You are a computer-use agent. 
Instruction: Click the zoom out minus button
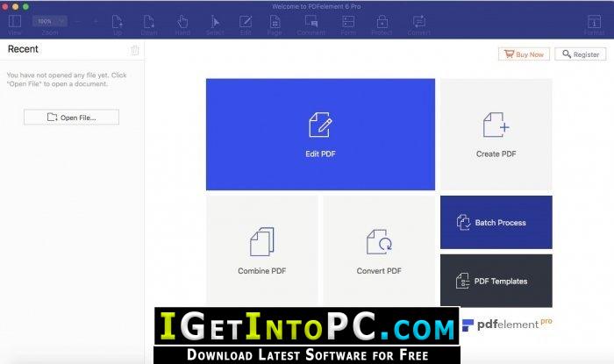coord(77,22)
